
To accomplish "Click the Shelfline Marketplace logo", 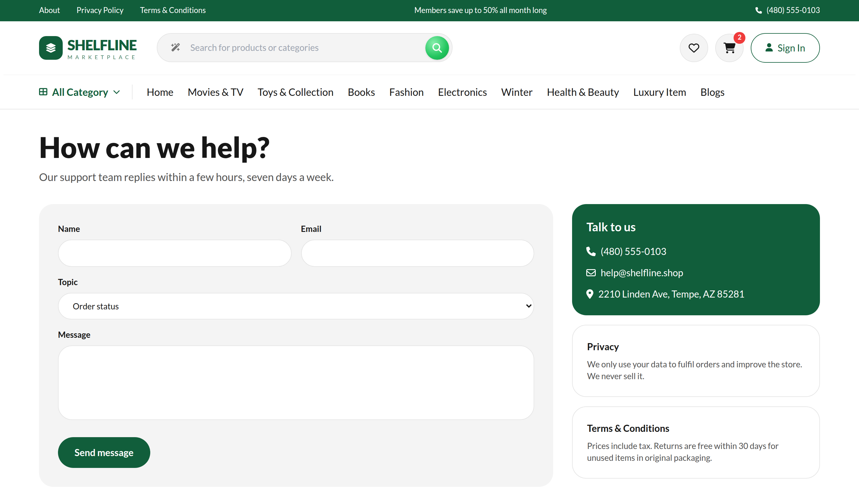I will [x=88, y=48].
